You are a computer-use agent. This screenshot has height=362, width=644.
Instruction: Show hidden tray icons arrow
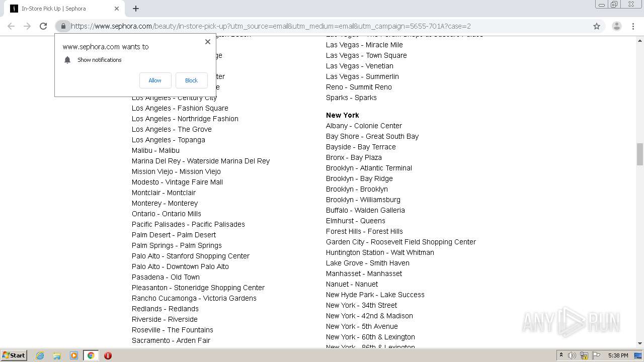[x=561, y=355]
